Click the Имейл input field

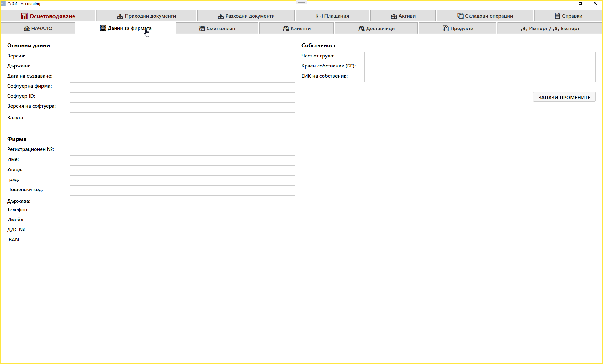[182, 221]
